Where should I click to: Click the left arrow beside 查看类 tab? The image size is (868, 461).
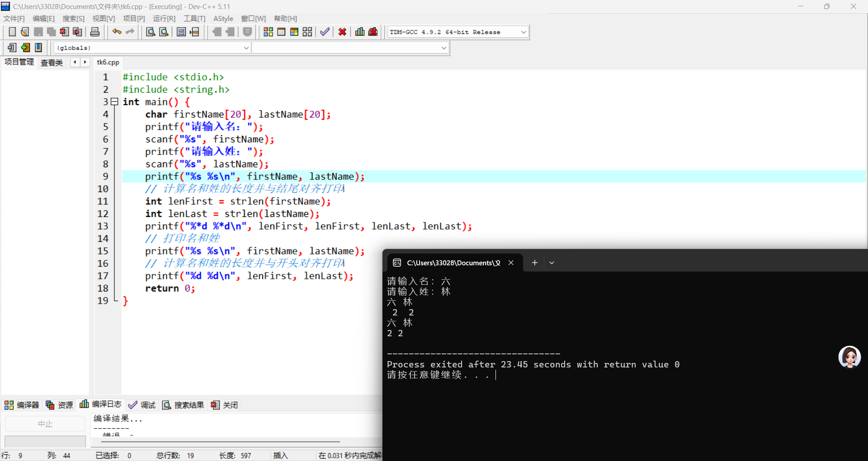click(x=75, y=62)
